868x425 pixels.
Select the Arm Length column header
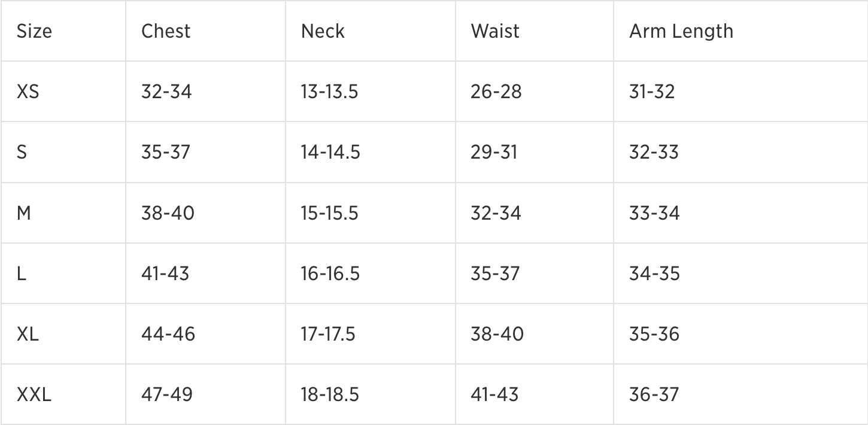tap(681, 31)
